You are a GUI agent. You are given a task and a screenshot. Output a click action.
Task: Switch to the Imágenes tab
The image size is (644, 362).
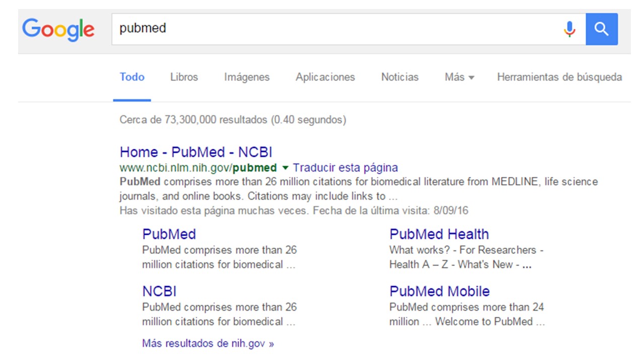pyautogui.click(x=247, y=77)
